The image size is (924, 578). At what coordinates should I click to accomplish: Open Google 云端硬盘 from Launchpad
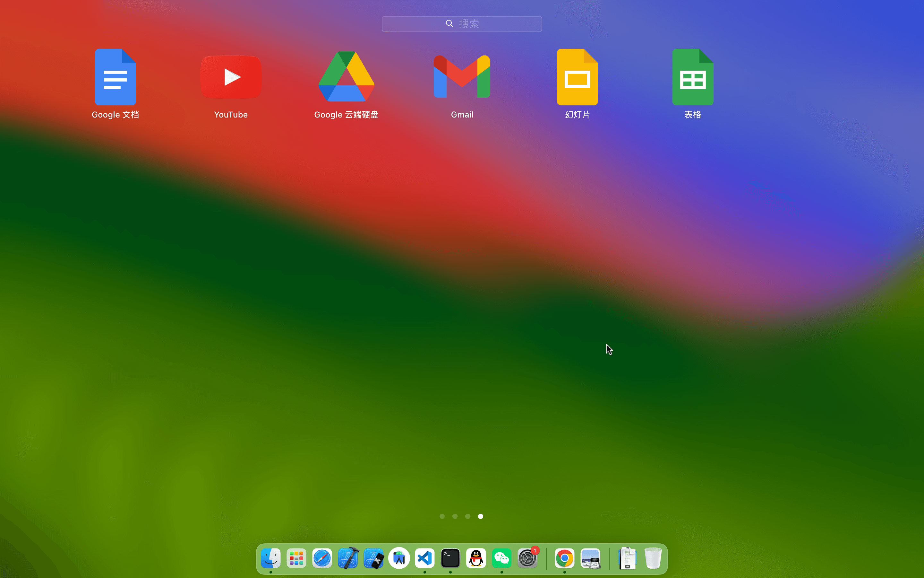tap(346, 76)
